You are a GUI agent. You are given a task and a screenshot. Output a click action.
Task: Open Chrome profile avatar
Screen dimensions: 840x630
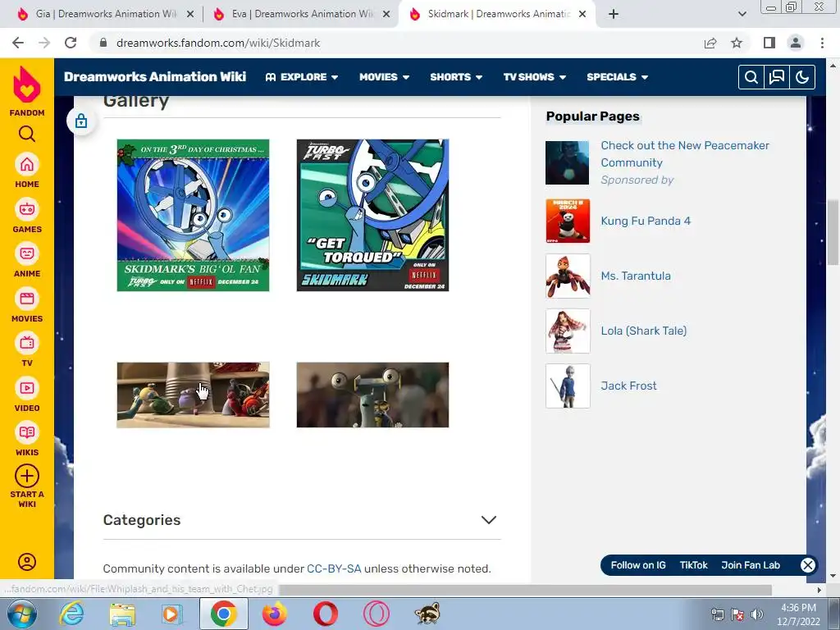[796, 43]
